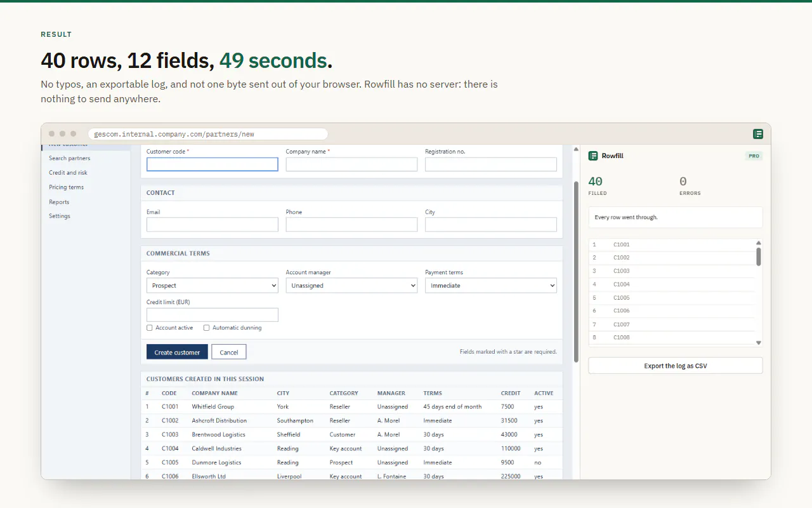Click the COMPANY NAME column header
The height and width of the screenshot is (508, 812).
(x=214, y=393)
